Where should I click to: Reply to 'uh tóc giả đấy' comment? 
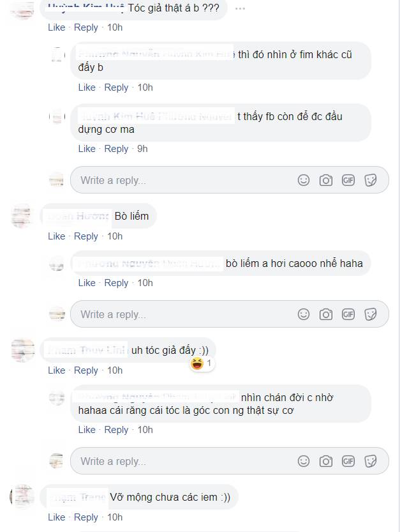(86, 370)
